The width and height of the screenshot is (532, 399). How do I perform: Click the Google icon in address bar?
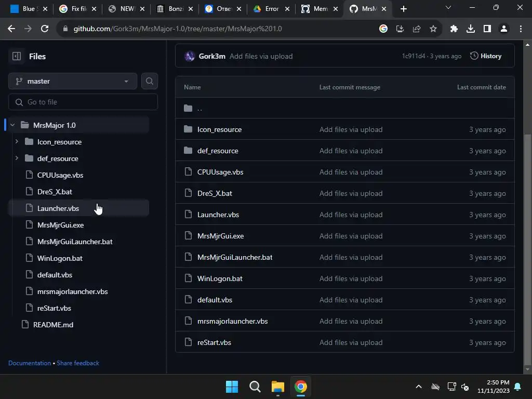tap(383, 29)
